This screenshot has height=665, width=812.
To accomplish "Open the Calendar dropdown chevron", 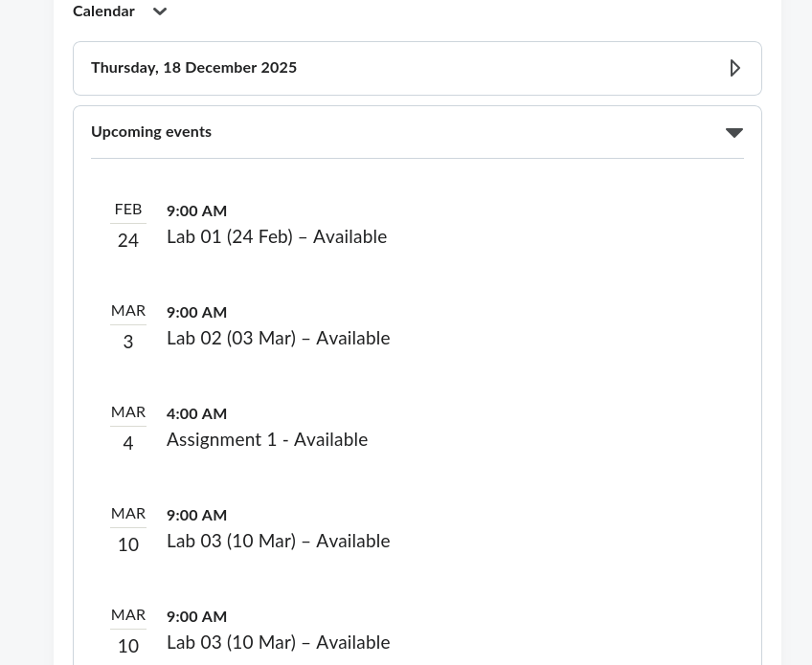I will 160,12.
